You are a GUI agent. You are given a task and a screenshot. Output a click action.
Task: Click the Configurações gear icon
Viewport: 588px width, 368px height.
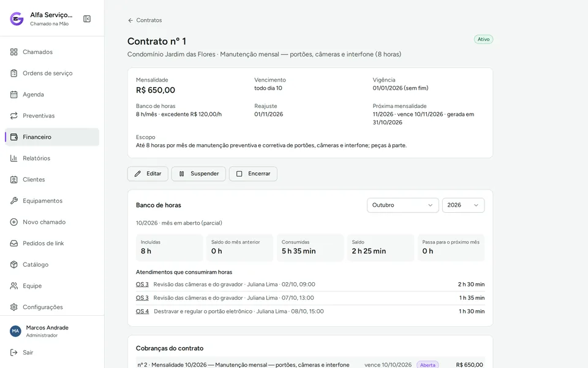coord(14,307)
